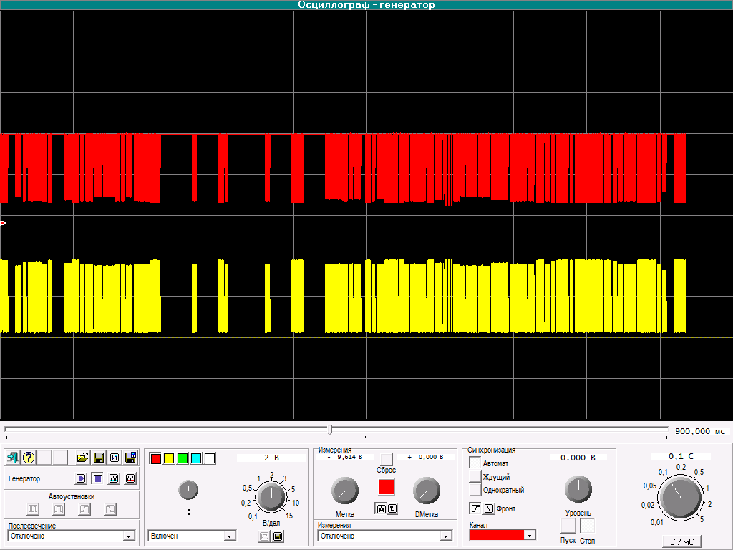
Task: Click the button below the time/div knob
Action: [x=682, y=541]
